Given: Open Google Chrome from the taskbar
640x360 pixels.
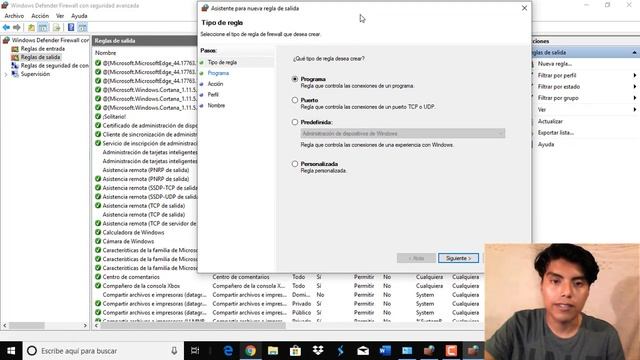Looking at the screenshot, I should pos(251,351).
